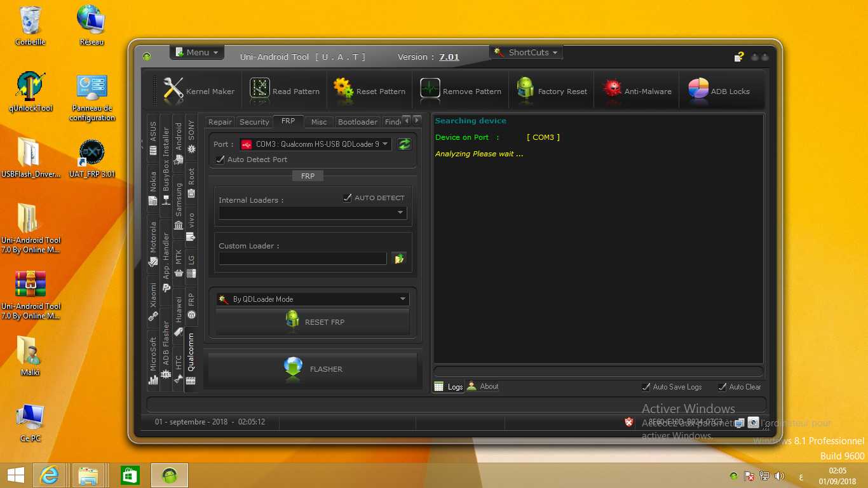Click the RESET FRP button
This screenshot has width=868, height=488.
pyautogui.click(x=313, y=322)
